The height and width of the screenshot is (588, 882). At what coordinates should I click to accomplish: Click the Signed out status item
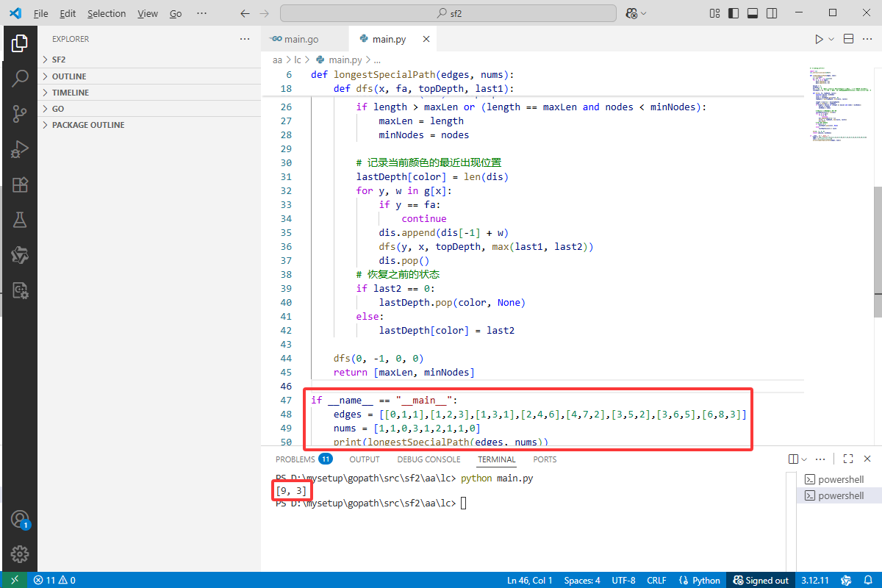click(761, 580)
